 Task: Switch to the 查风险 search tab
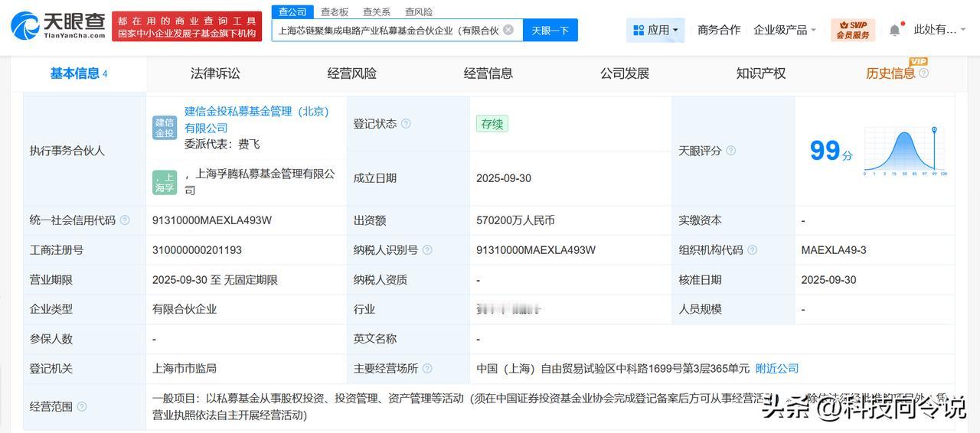click(x=419, y=11)
